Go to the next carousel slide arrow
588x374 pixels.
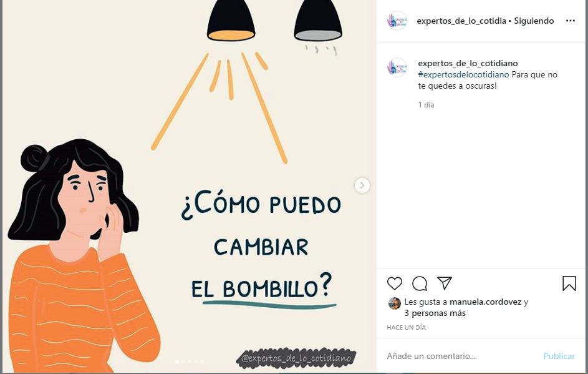tap(362, 185)
